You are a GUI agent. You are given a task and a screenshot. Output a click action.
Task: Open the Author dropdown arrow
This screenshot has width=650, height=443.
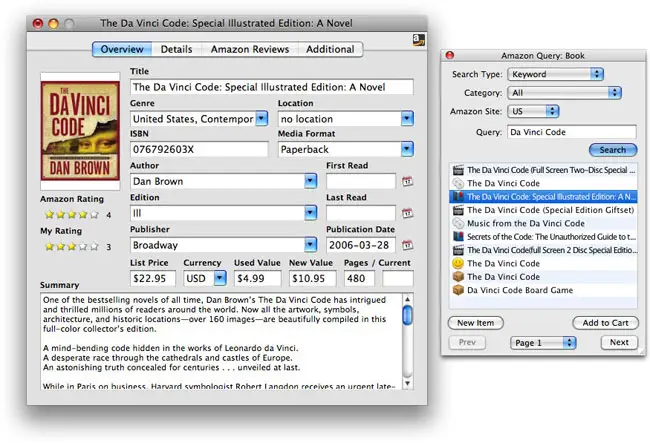coord(310,181)
